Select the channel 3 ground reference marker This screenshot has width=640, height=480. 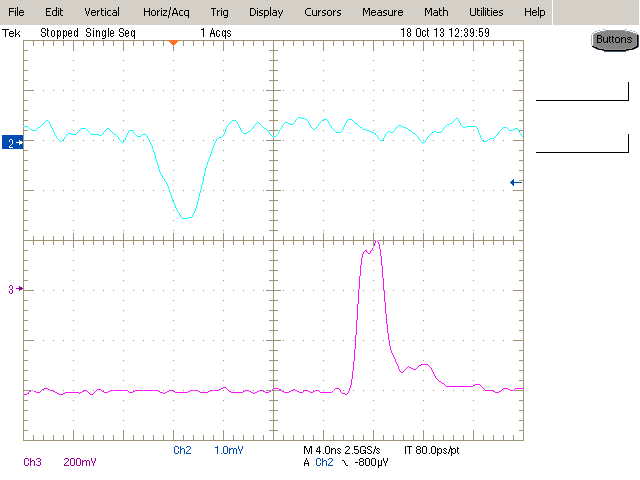click(x=15, y=289)
